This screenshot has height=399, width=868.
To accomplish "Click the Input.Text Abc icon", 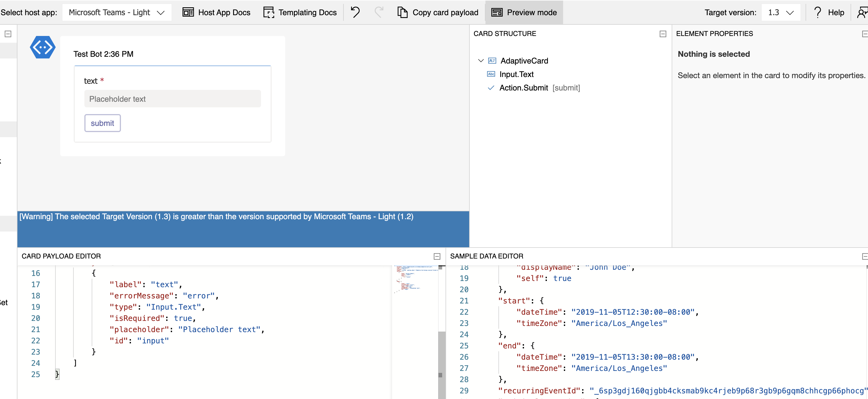I will tap(491, 74).
